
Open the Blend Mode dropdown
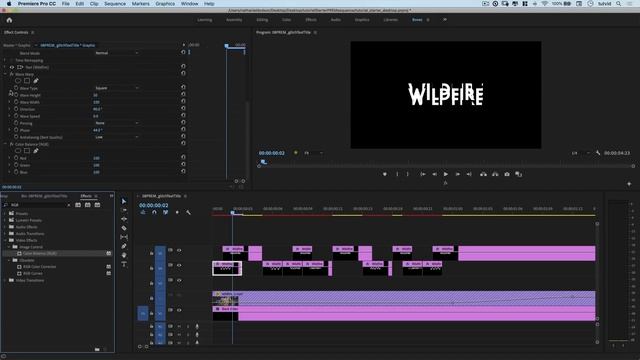coord(117,53)
